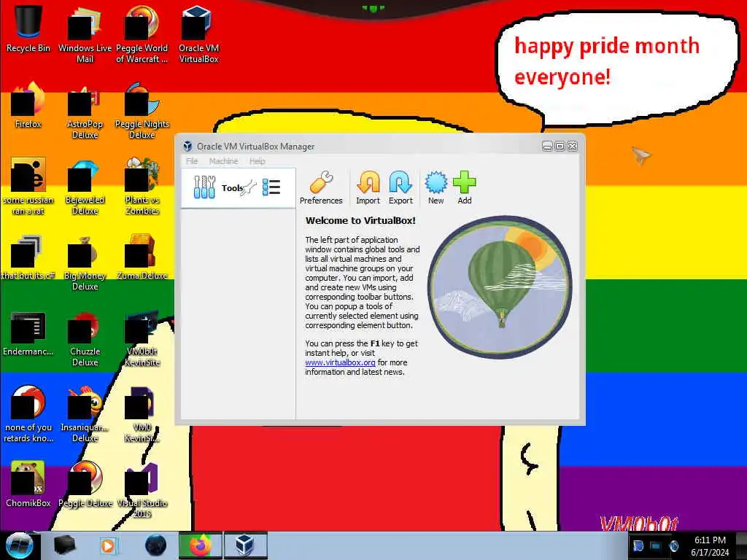Select Visual Studio 2015 desktop icon

click(x=142, y=491)
